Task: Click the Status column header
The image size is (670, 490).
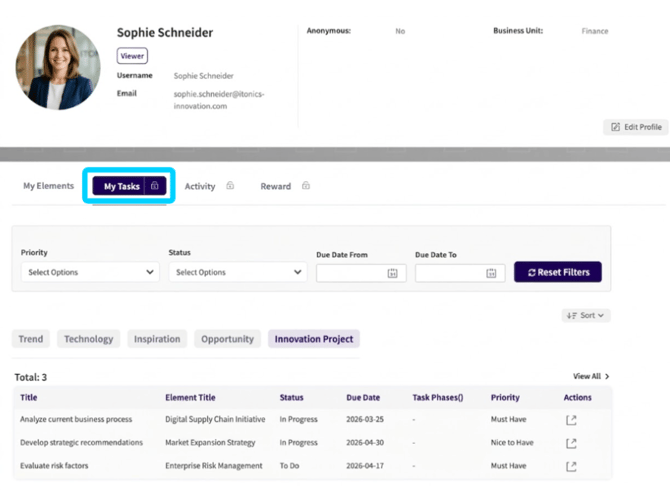Action: (291, 397)
